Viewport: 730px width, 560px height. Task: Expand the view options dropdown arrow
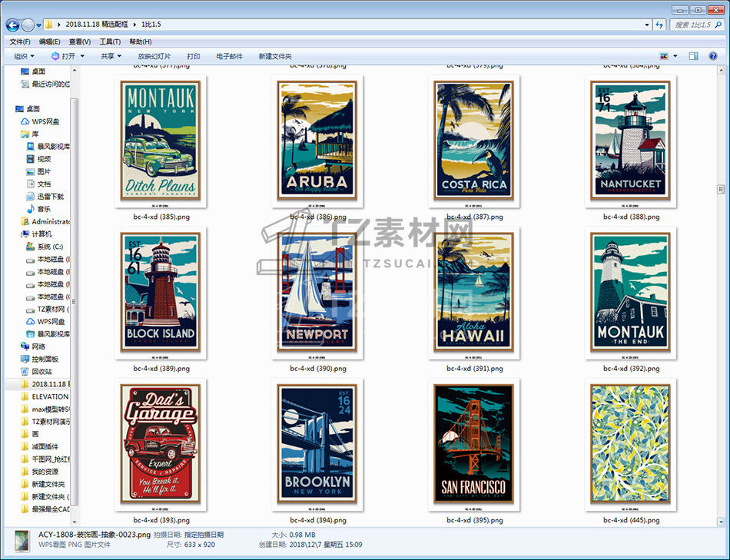pyautogui.click(x=675, y=56)
